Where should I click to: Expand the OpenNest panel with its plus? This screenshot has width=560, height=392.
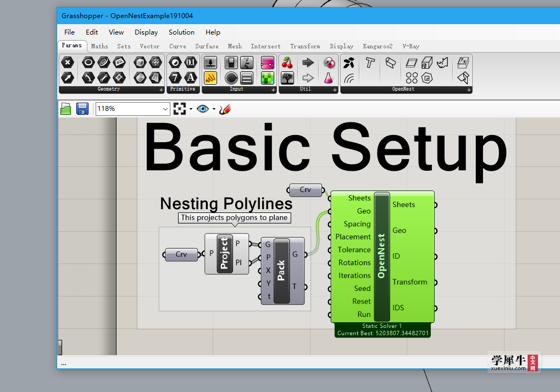tap(469, 90)
